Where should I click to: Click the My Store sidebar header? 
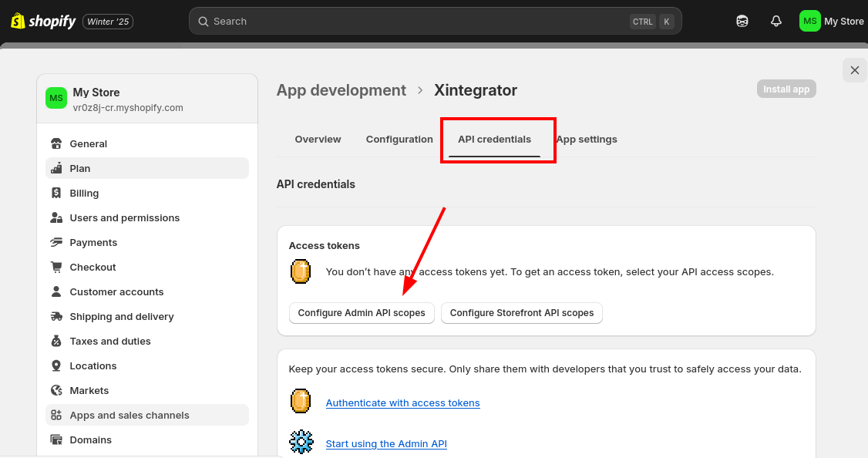tap(147, 99)
